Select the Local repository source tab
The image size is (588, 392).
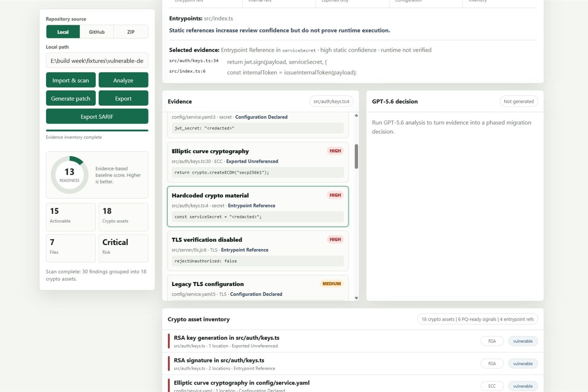pyautogui.click(x=63, y=32)
